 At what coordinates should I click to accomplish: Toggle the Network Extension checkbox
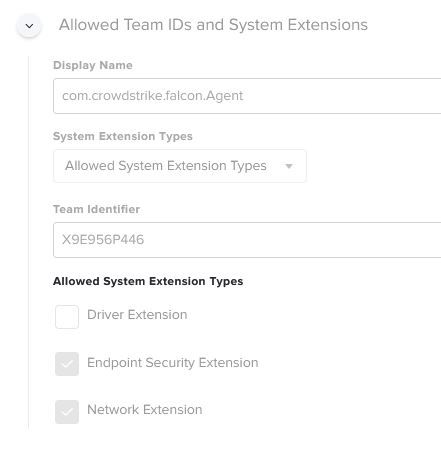[67, 412]
